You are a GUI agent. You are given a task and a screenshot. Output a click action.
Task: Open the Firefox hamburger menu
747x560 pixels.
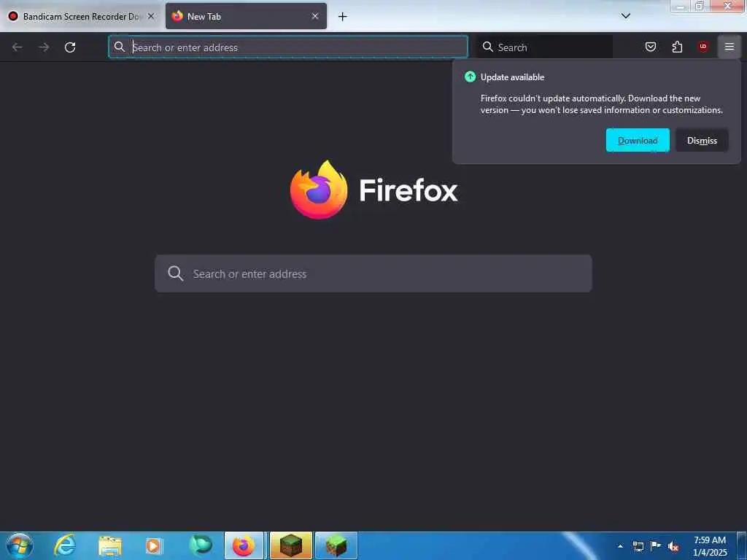point(729,47)
